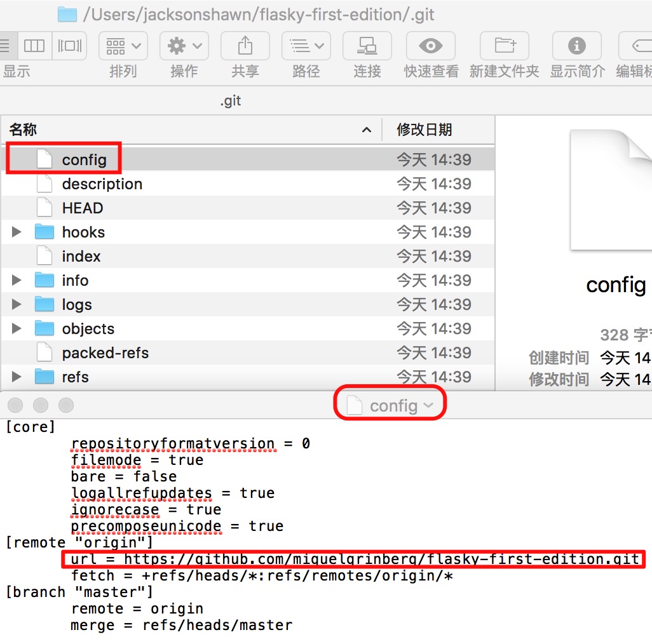Sort by the 修改日期 column header
652x644 pixels.
coord(424,130)
